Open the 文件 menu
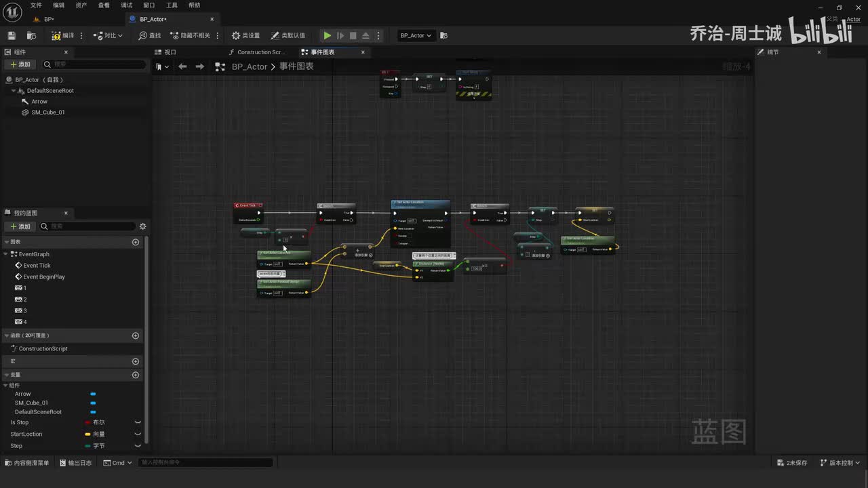Viewport: 868px width, 488px height. pos(36,5)
